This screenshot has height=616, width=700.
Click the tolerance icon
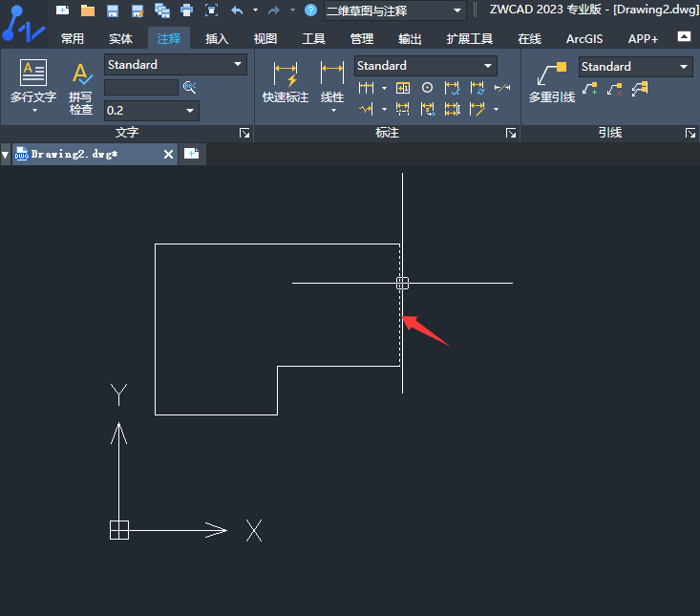pyautogui.click(x=403, y=88)
